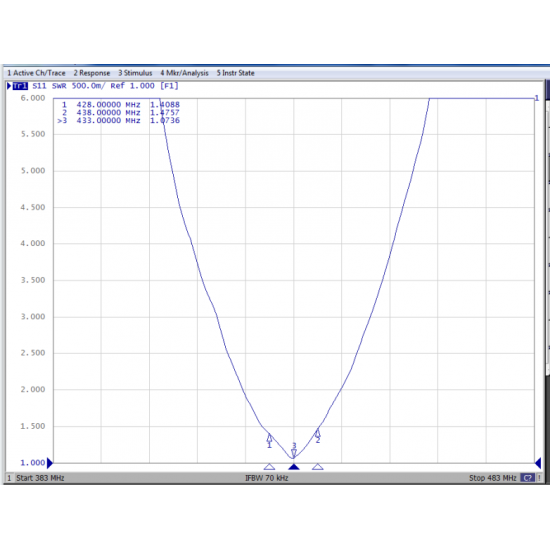
Task: Click the hollow marker 1 triangle on the frequency axis
Action: [x=269, y=467]
